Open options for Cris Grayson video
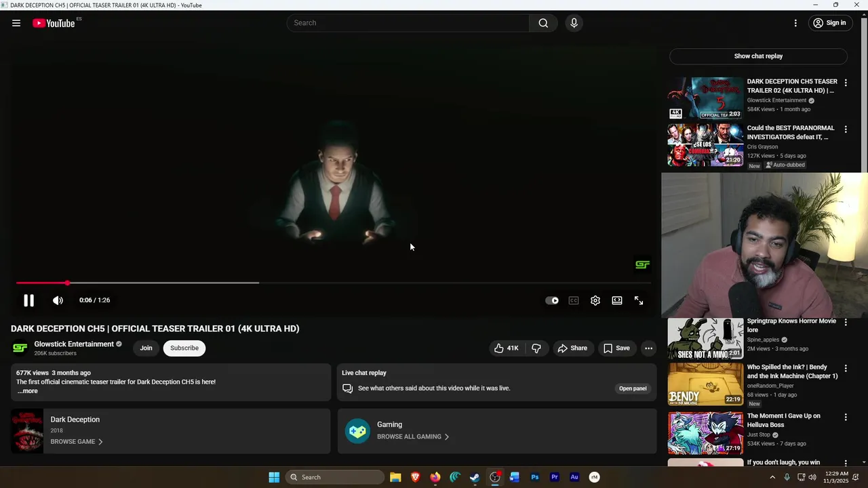Image resolution: width=868 pixels, height=488 pixels. 846,129
